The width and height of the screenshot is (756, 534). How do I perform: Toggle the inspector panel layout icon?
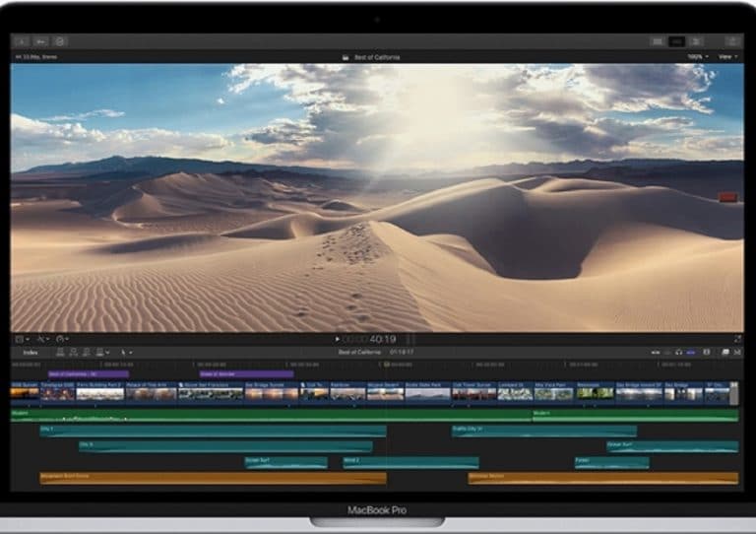(696, 41)
